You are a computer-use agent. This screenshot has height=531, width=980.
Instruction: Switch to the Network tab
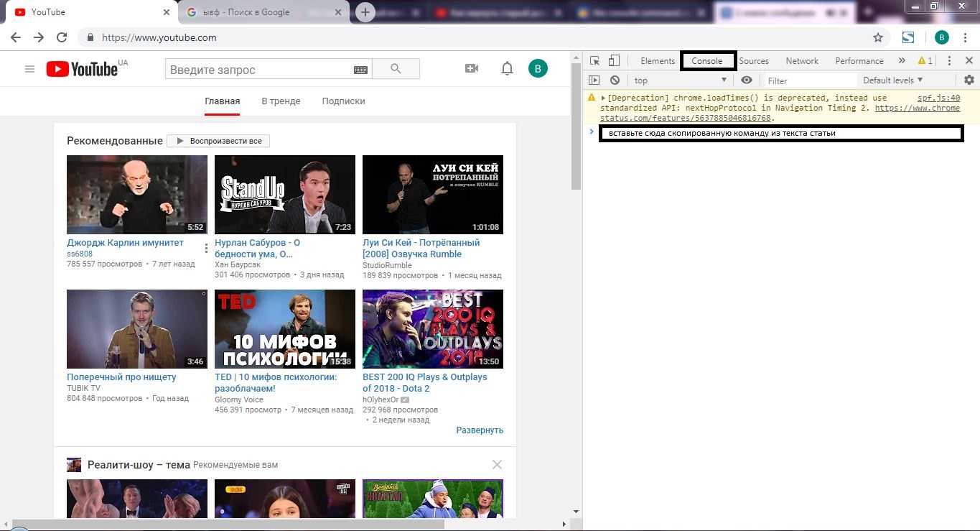[802, 61]
